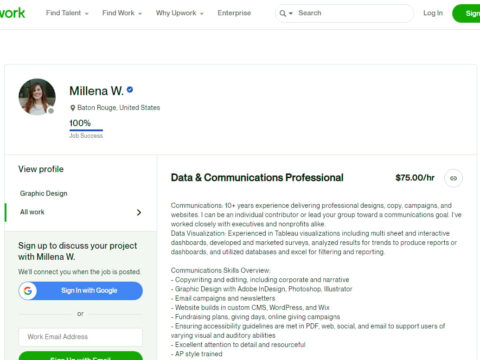The width and height of the screenshot is (480, 360).
Task: Open the search category dropdown arrow
Action: click(291, 13)
